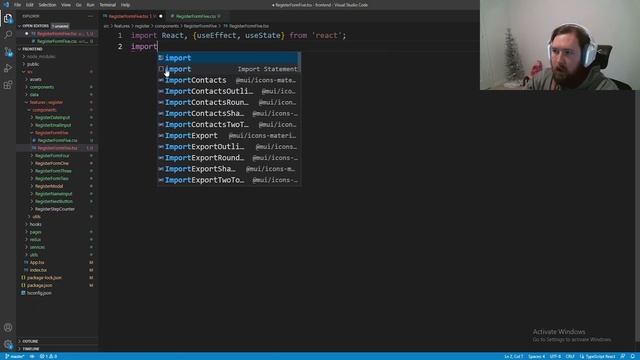Image resolution: width=640 pixels, height=360 pixels.
Task: Click the package.json braces icon
Action: (x=23, y=285)
